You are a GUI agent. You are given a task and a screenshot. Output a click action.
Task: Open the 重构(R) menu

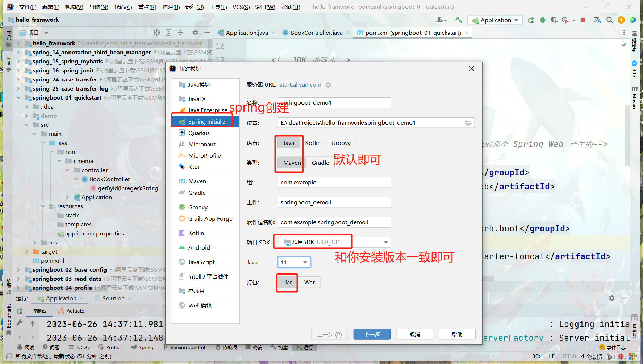[147, 7]
